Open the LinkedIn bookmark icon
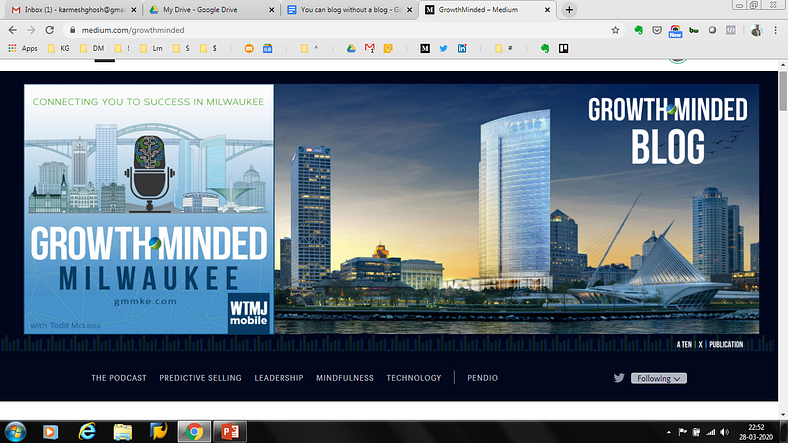The width and height of the screenshot is (788, 443). [462, 48]
